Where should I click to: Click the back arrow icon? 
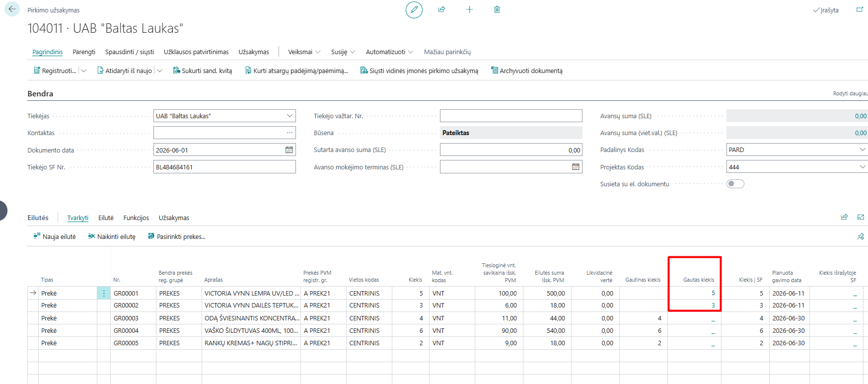12,9
